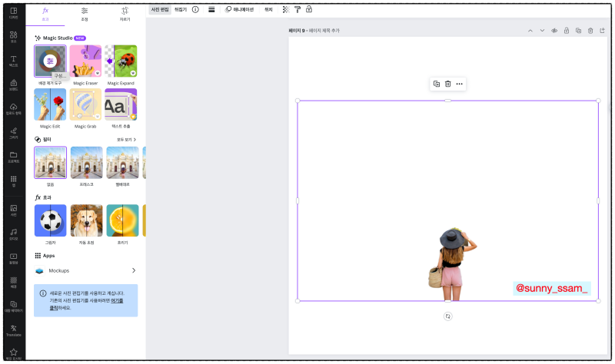Select the first filter thumbnail (없음)
Image resolution: width=615 pixels, height=364 pixels.
coord(50,163)
